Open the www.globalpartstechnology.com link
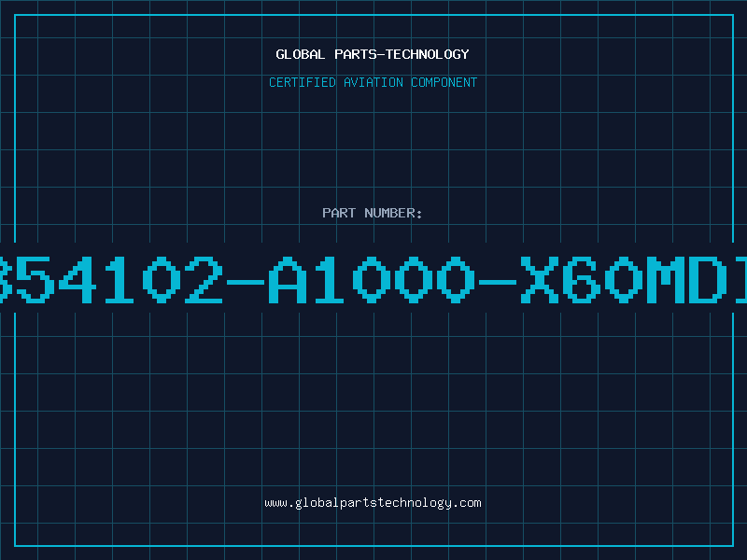This screenshot has height=560, width=747. pos(373,503)
